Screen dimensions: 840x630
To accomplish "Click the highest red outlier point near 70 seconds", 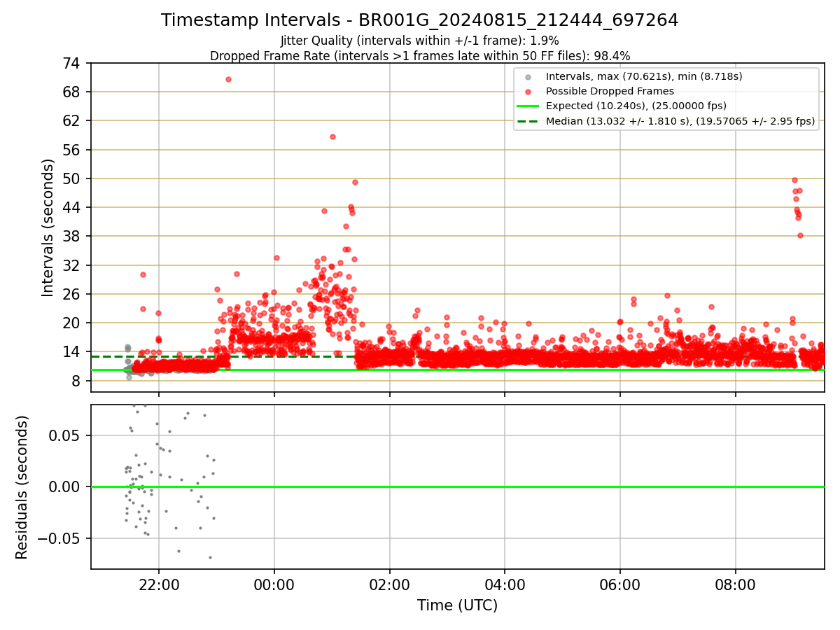I will click(x=228, y=79).
